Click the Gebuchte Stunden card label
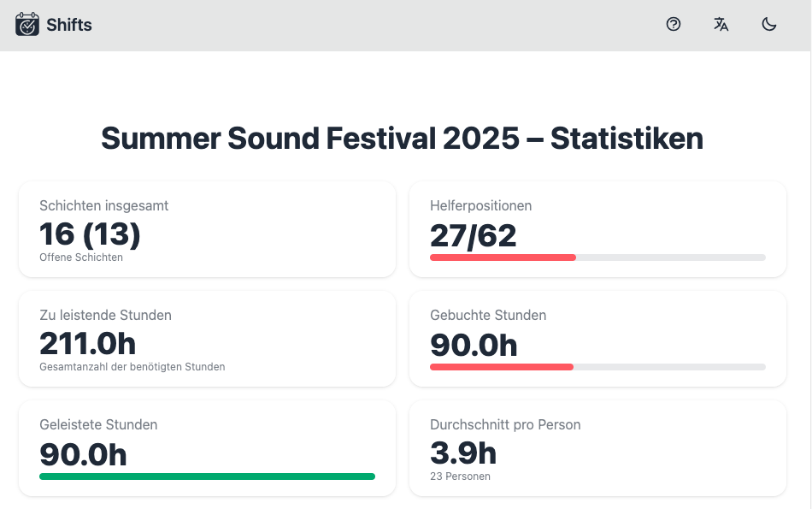The image size is (812, 509). 488,315
